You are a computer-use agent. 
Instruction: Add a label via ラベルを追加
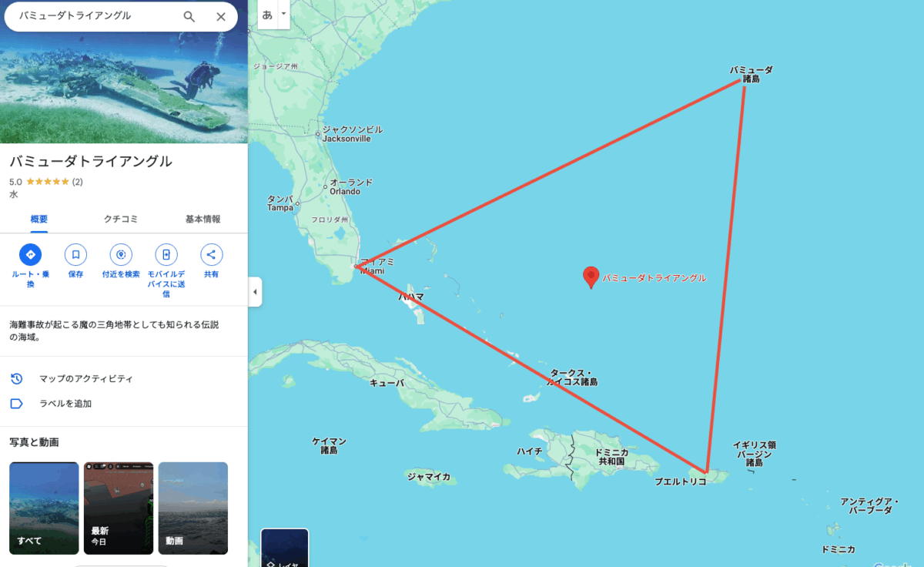point(123,404)
